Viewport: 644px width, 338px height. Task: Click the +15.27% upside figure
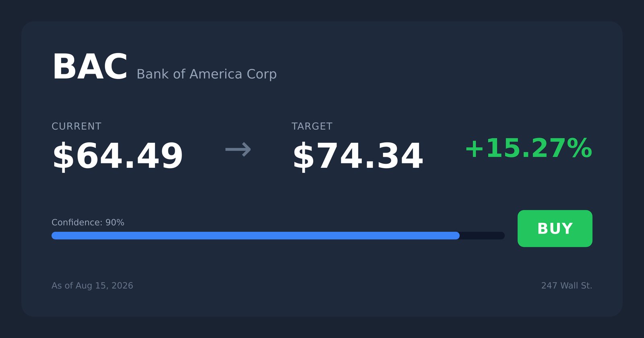(528, 148)
